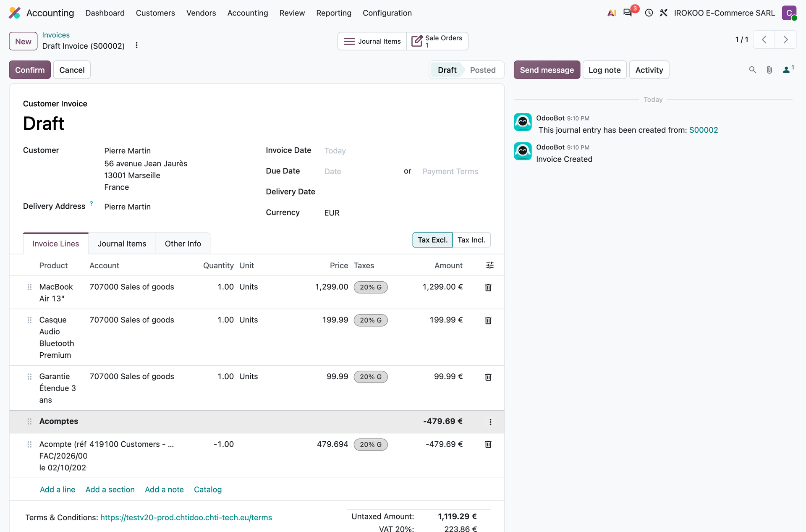
Task: Open the AI assistant icon in top bar
Action: point(612,13)
